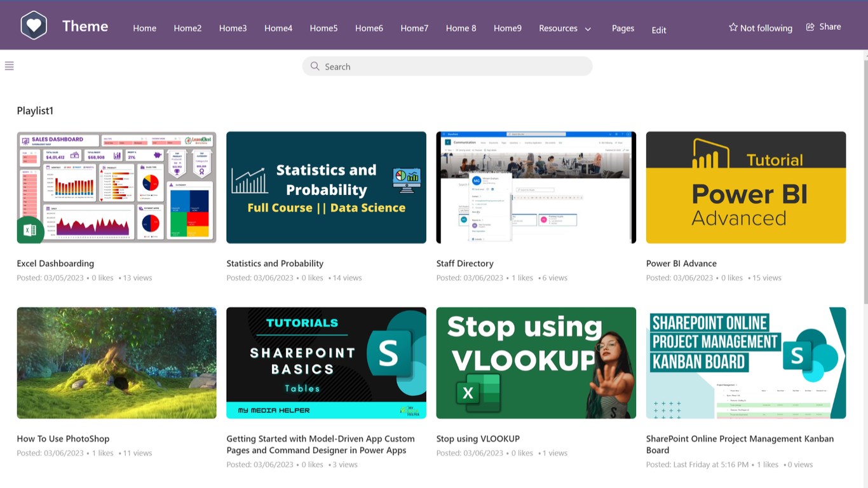Image resolution: width=868 pixels, height=488 pixels.
Task: Click the magnifier icon in search box
Action: pyautogui.click(x=315, y=66)
